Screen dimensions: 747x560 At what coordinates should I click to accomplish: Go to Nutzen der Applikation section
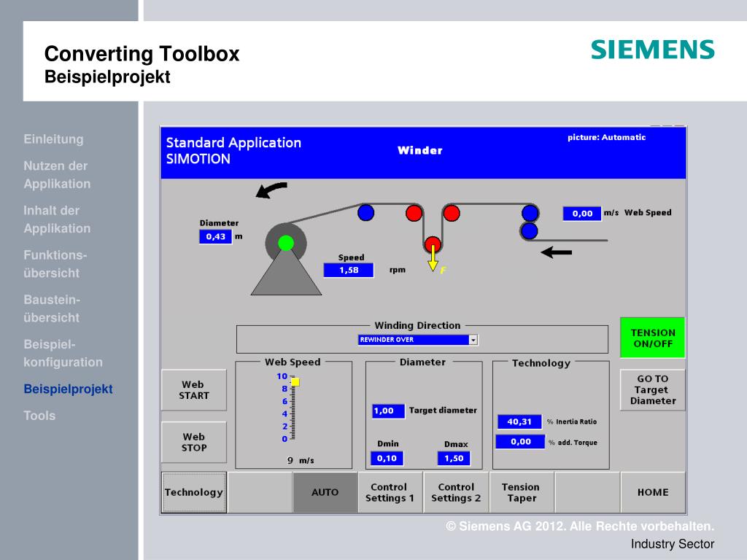pos(57,175)
